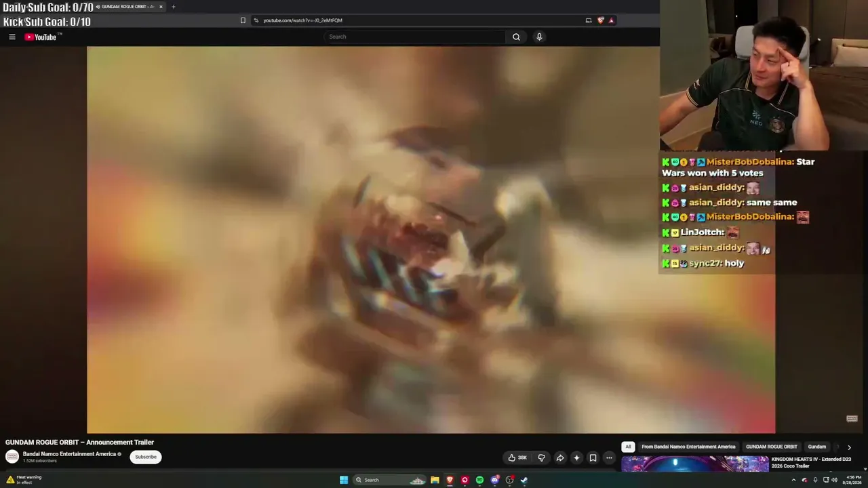
Task: Open KINGDOM HEARTS IV trailer title link
Action: click(812, 462)
